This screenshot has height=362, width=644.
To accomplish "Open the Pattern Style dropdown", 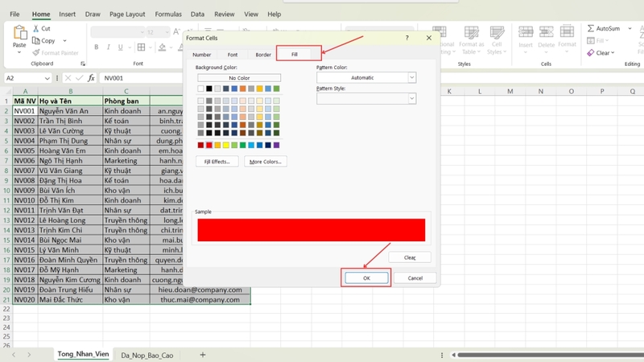I will tap(411, 98).
